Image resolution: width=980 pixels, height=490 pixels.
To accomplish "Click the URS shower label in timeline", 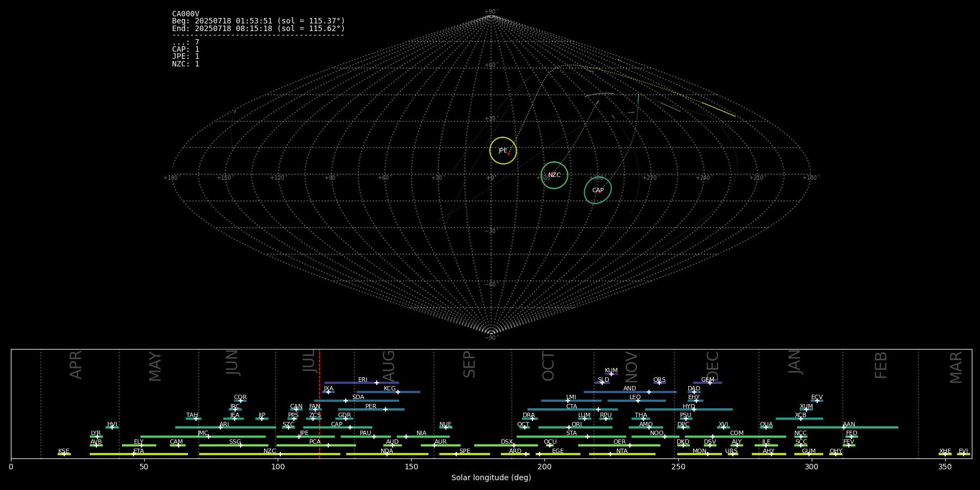I will [731, 451].
